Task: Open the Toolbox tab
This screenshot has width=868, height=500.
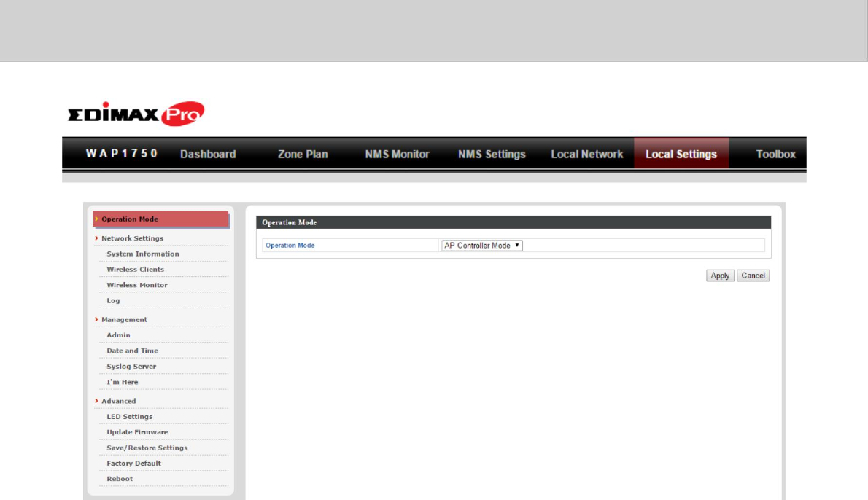Action: 775,155
